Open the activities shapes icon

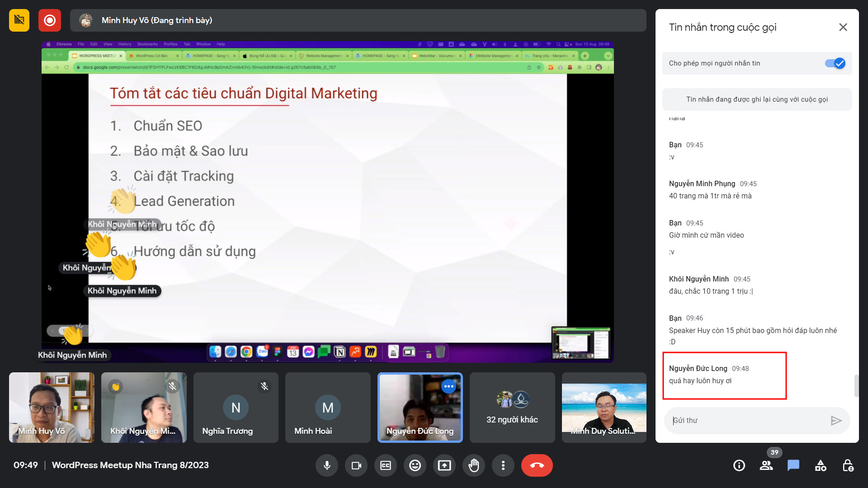pos(821,465)
